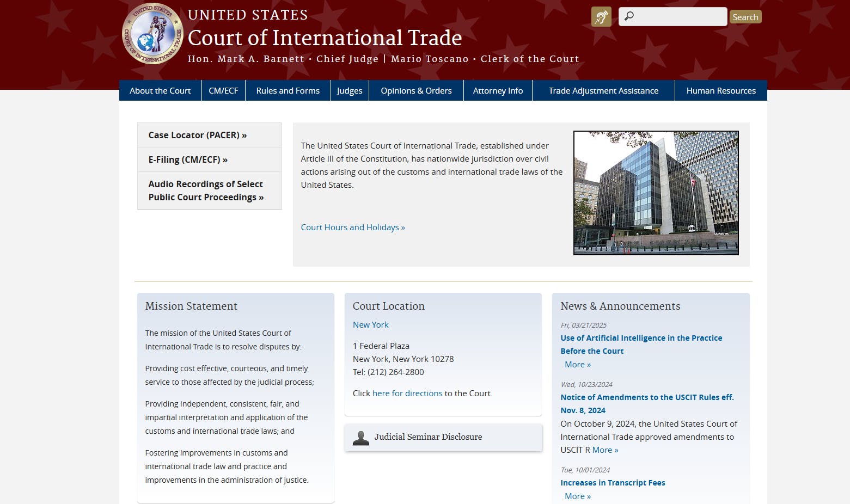Open the Rules and Forms menu
Viewport: 850px width, 504px height.
(288, 91)
